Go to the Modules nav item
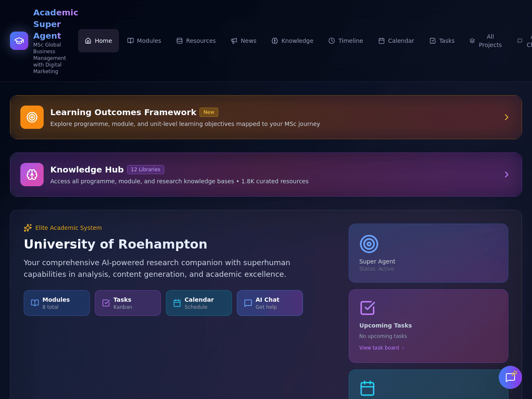532x399 pixels. [x=144, y=41]
